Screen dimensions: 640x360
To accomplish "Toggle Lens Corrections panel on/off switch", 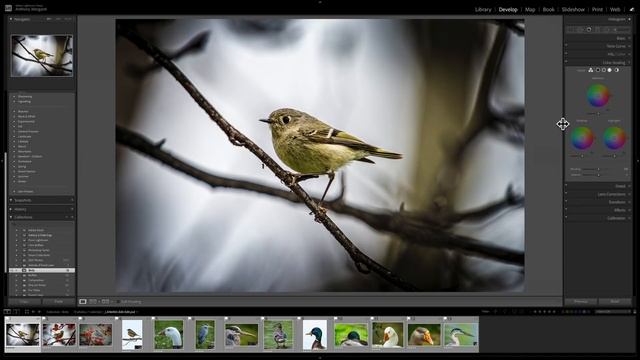I will [566, 193].
